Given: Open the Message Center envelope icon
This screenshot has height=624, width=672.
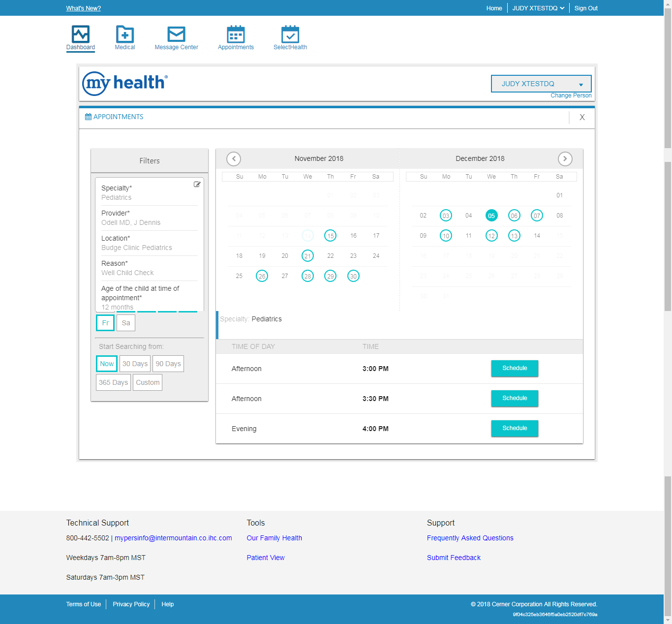Looking at the screenshot, I should [x=176, y=34].
